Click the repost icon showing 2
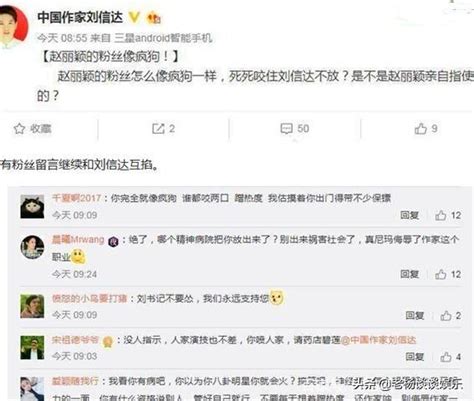 [158, 129]
